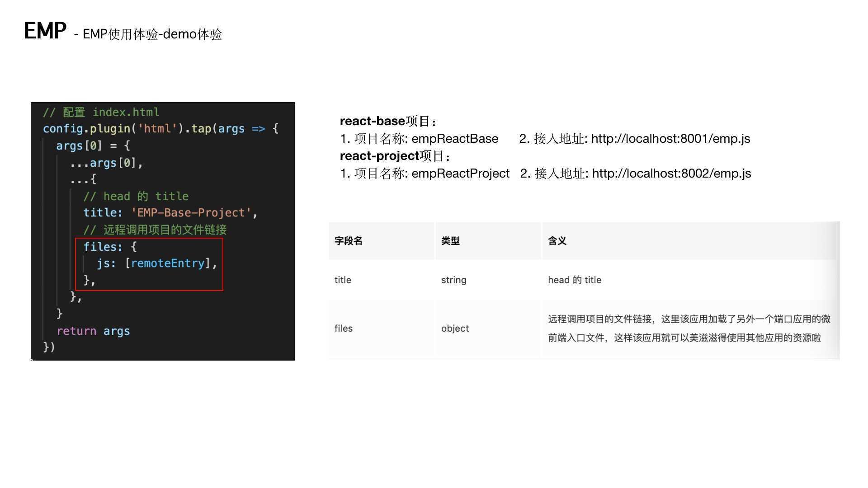
Task: Click the 'EMP-Base-Project' string in code
Action: click(190, 213)
